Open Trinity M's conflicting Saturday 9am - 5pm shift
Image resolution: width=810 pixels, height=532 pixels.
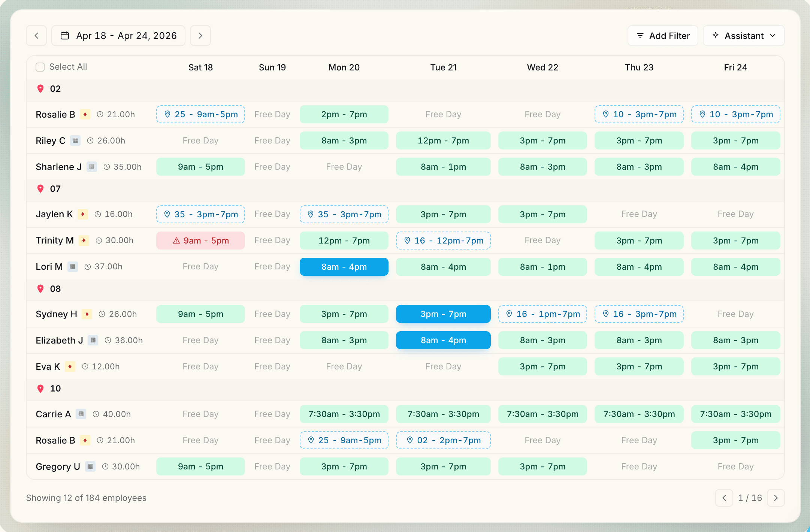(200, 241)
